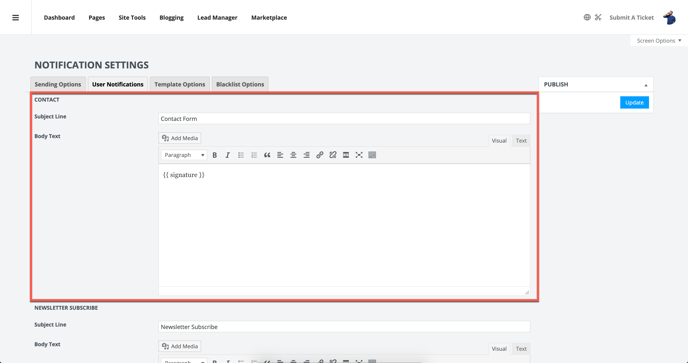Open the Marketplace menu
688x363 pixels.
pos(269,18)
